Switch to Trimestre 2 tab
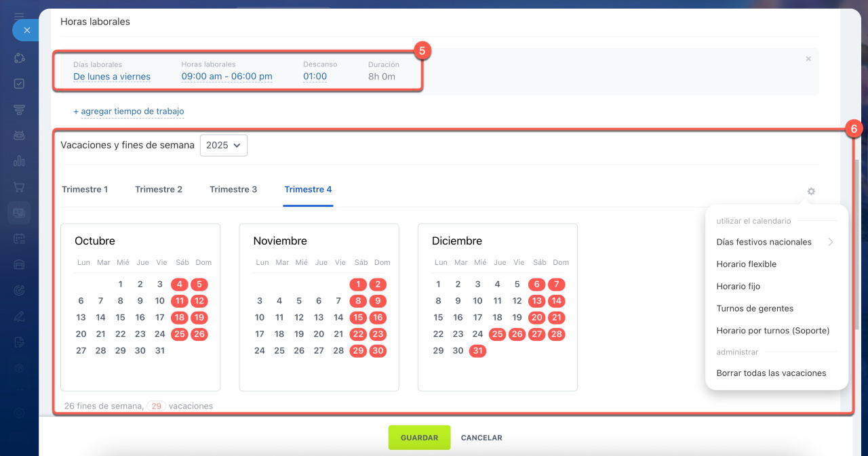The height and width of the screenshot is (456, 868). [159, 190]
